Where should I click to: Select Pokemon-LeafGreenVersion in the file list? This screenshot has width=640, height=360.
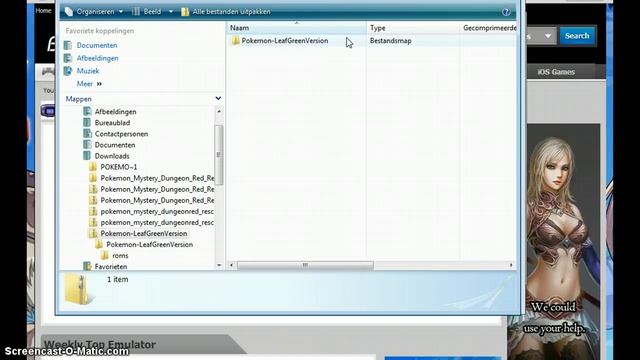pyautogui.click(x=285, y=40)
